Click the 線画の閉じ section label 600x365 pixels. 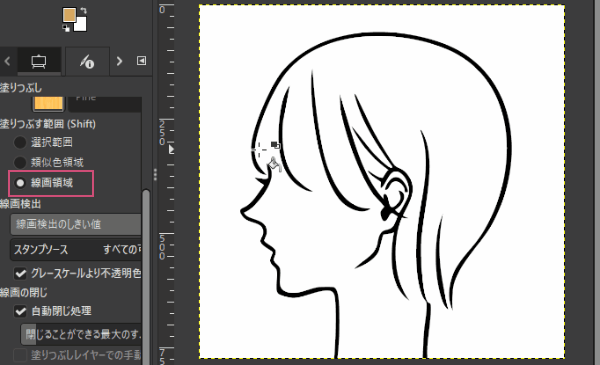[24, 293]
